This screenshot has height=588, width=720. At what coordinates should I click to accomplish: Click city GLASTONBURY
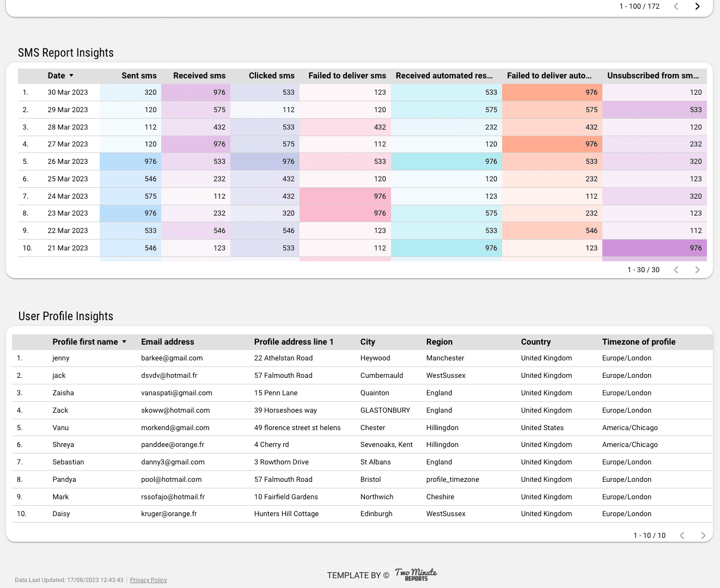click(385, 411)
